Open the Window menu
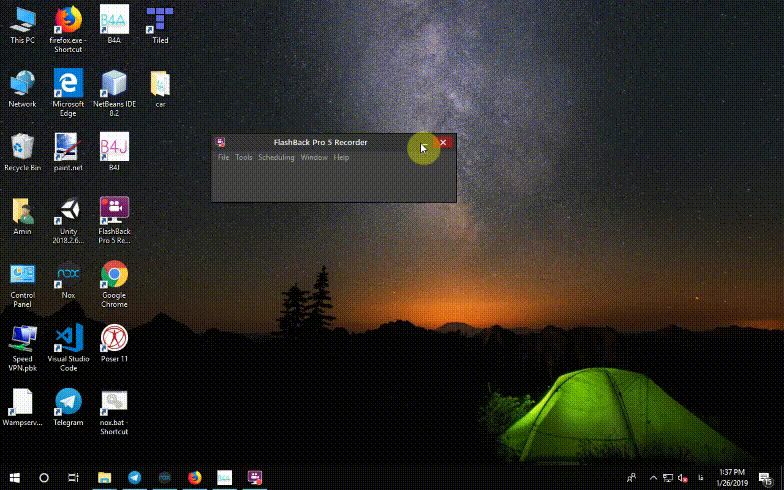The width and height of the screenshot is (784, 490). click(314, 158)
